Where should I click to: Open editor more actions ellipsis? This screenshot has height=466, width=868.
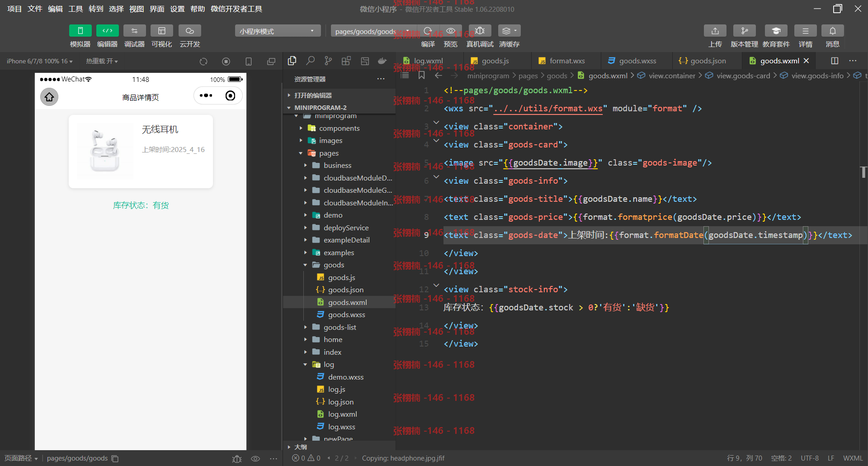pyautogui.click(x=853, y=61)
